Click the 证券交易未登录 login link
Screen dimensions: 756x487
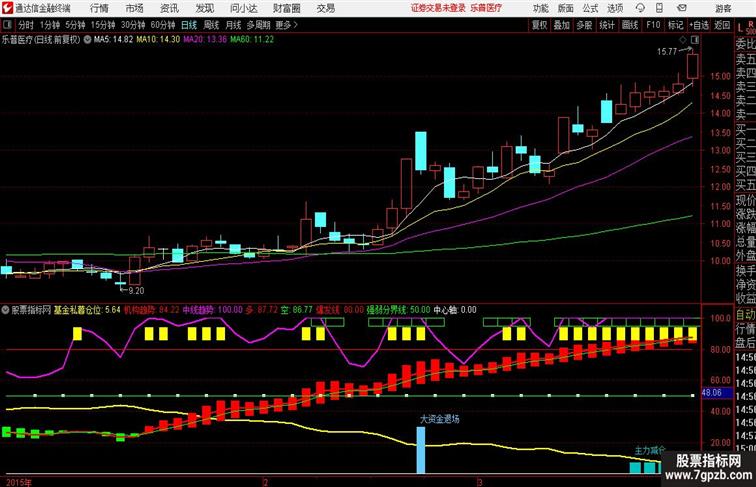pyautogui.click(x=438, y=8)
